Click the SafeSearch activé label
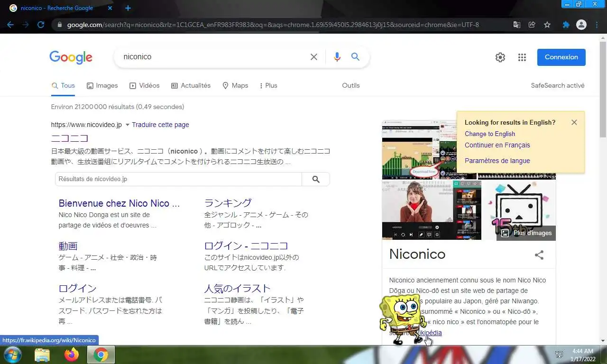 pyautogui.click(x=558, y=86)
